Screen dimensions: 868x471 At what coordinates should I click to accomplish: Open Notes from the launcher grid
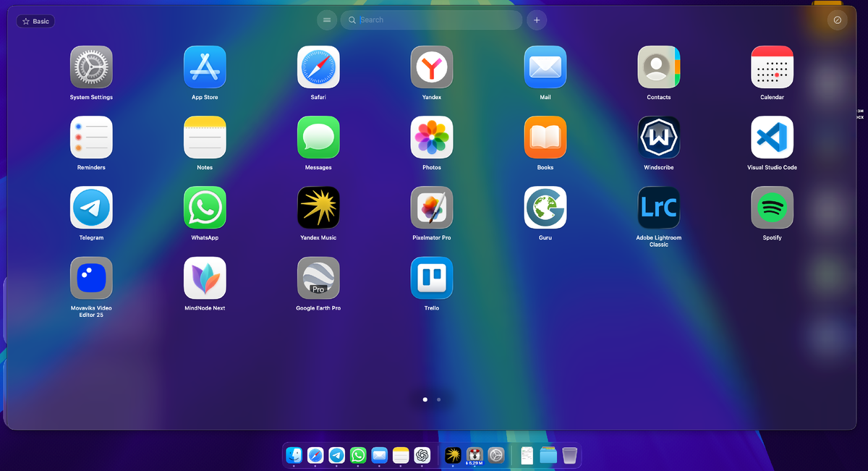[x=205, y=137]
